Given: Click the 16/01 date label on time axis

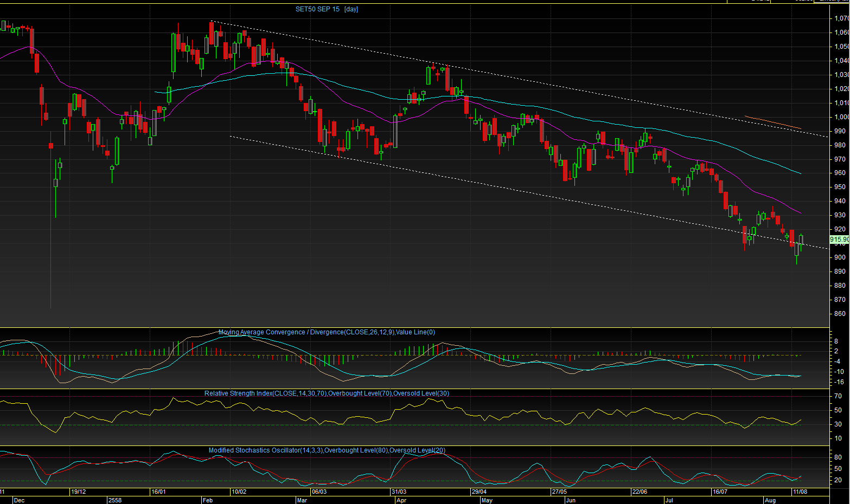Looking at the screenshot, I should click(158, 492).
